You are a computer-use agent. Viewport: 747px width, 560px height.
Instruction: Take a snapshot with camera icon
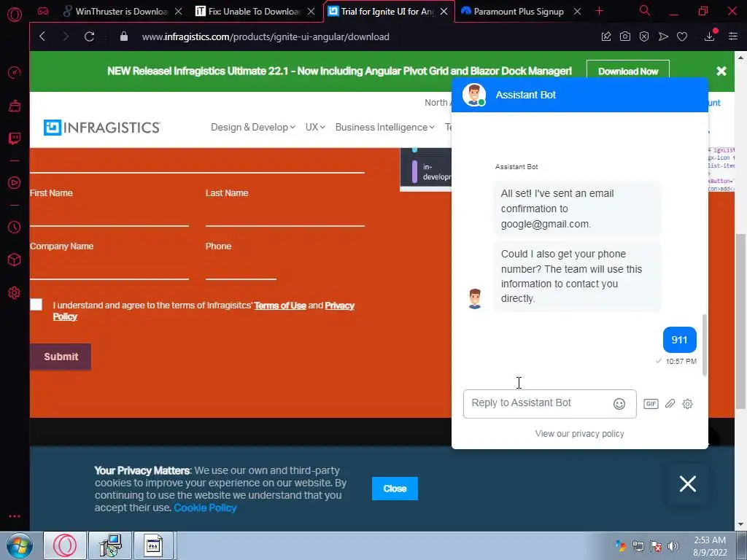(x=625, y=36)
